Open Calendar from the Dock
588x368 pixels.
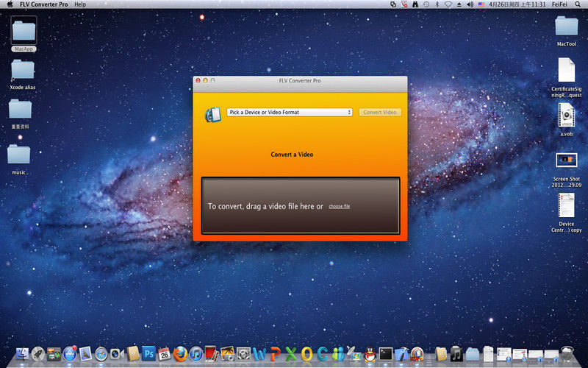coord(164,354)
